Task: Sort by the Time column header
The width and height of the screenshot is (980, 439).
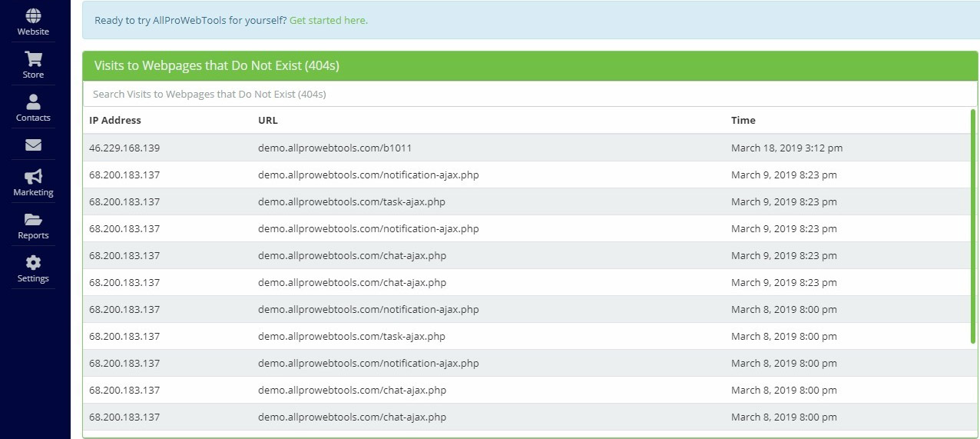Action: point(743,120)
